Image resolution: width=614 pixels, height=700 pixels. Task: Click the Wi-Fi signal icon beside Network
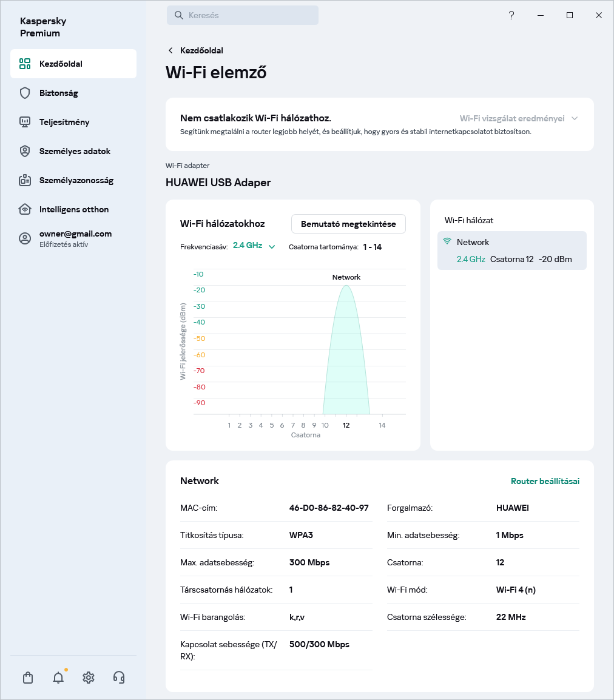pos(447,241)
